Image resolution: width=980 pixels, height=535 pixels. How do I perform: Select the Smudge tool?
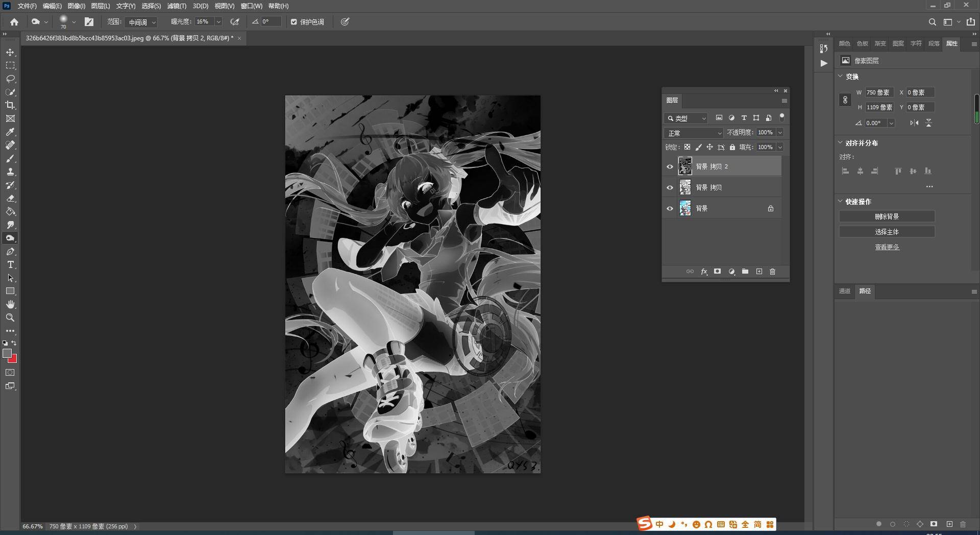point(10,225)
